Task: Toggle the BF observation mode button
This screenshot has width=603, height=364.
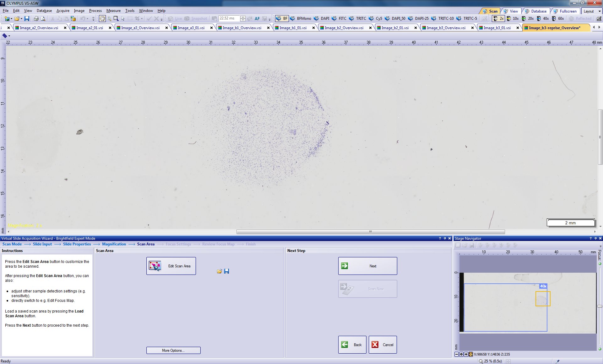Action: pyautogui.click(x=282, y=19)
